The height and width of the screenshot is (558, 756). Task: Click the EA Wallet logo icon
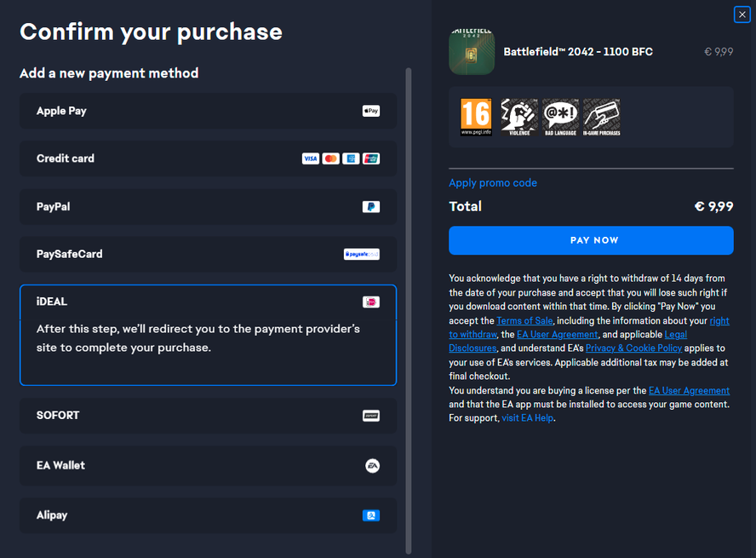(372, 465)
